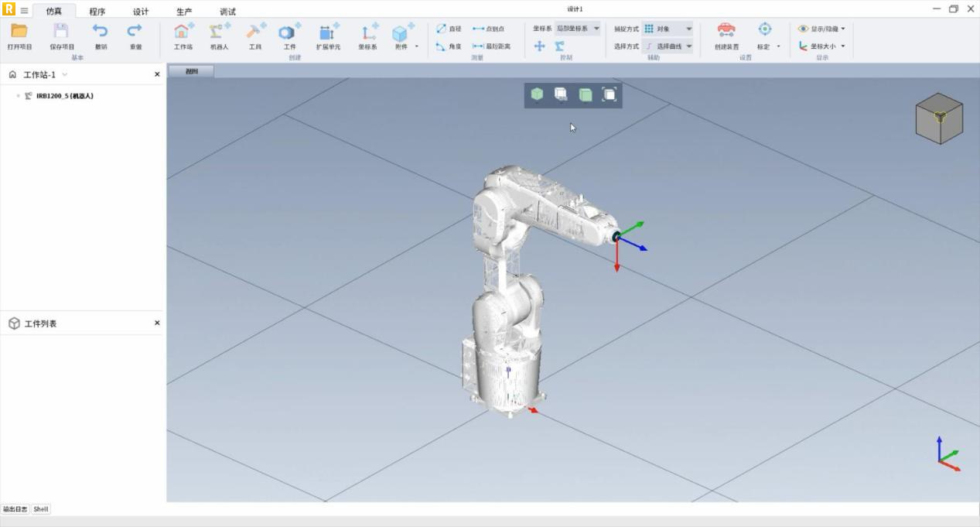The width and height of the screenshot is (980, 527).
Task: Click the 打开项目 (Open Project) folder icon
Action: pyautogui.click(x=19, y=32)
